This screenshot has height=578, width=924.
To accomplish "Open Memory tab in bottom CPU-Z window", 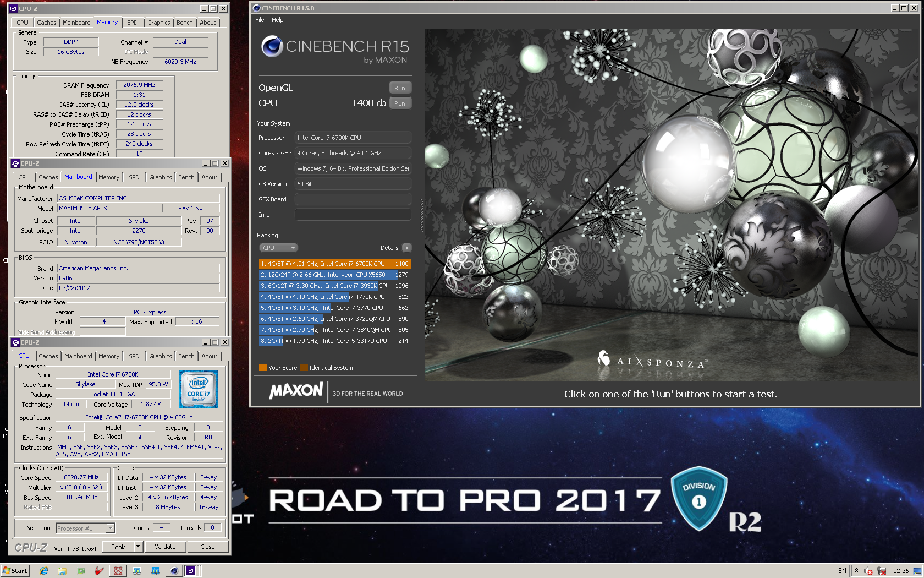I will coord(109,356).
